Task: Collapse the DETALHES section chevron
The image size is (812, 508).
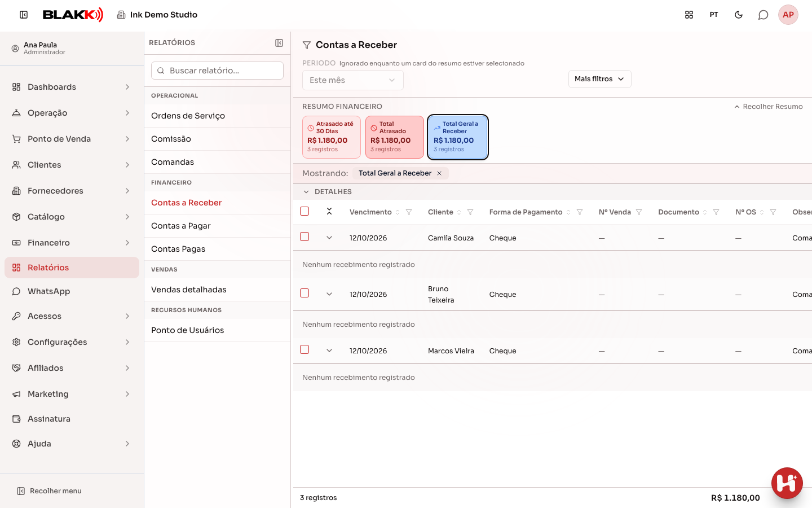Action: (306, 192)
